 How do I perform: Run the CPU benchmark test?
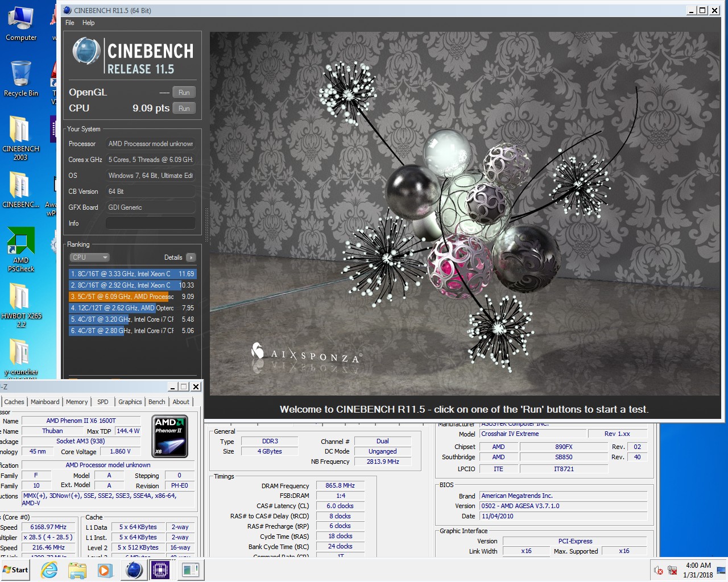(x=184, y=109)
